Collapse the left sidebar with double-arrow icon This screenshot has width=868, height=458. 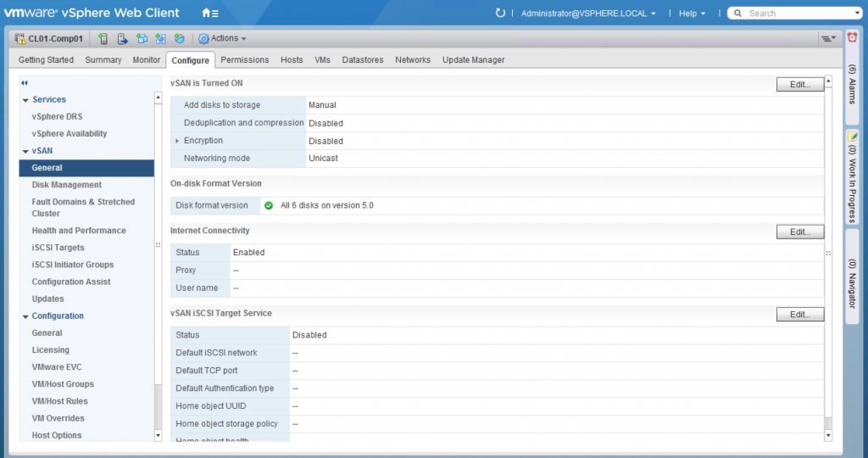pos(25,83)
